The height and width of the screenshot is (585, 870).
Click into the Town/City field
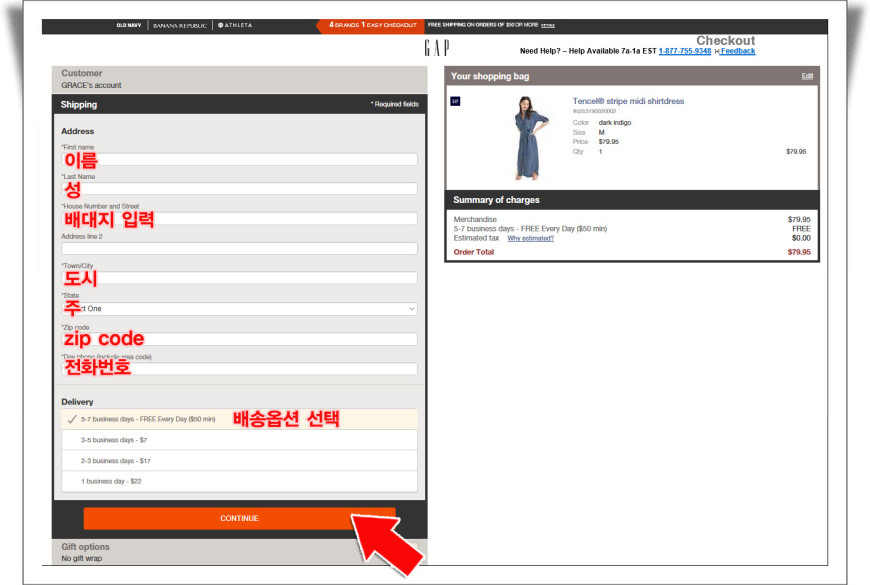click(239, 278)
